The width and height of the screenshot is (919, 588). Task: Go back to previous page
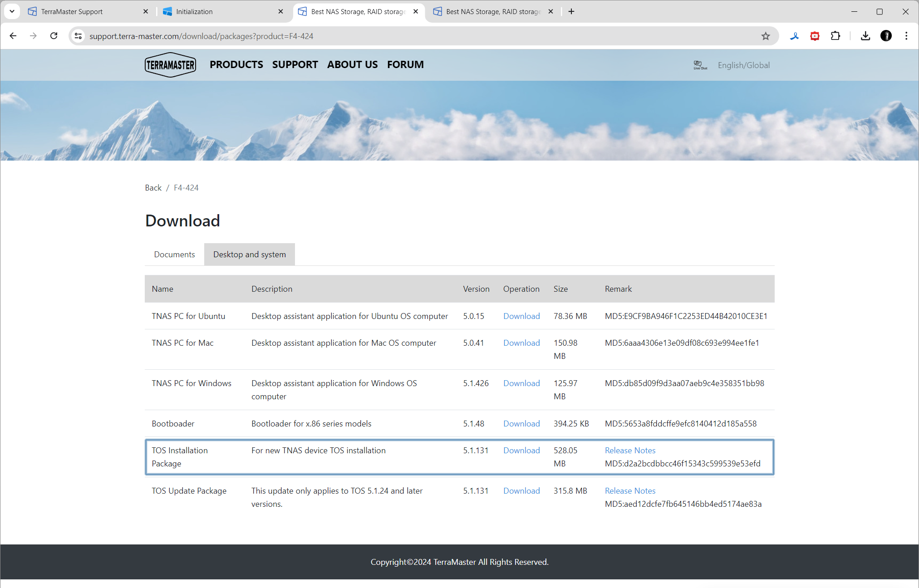pos(13,36)
